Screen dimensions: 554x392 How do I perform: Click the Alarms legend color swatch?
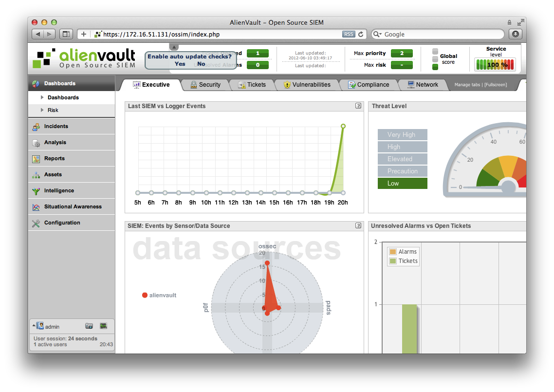392,252
